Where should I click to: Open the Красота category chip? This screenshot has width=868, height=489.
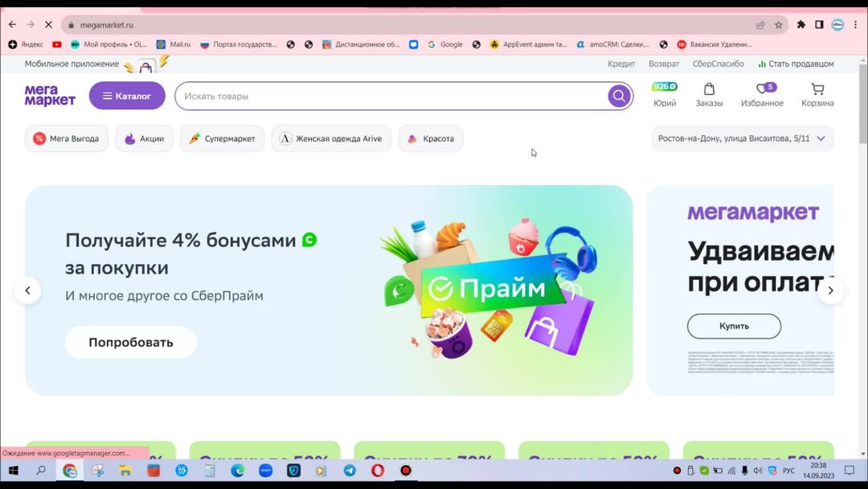pyautogui.click(x=431, y=138)
